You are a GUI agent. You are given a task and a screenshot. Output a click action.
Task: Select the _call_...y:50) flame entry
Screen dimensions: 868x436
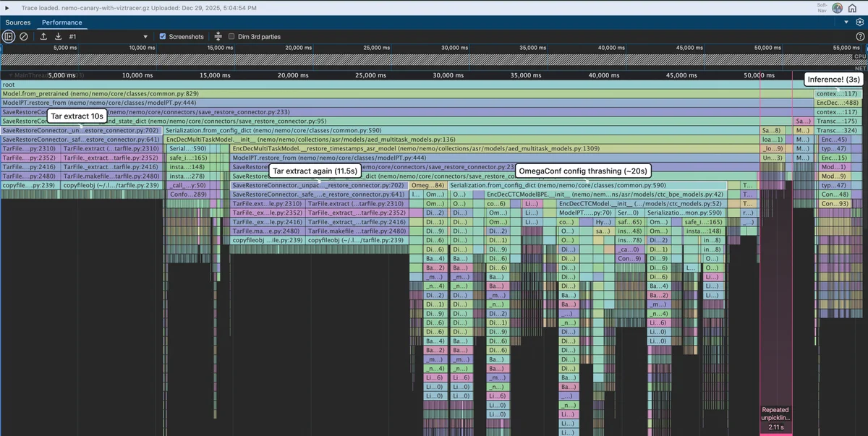(189, 185)
